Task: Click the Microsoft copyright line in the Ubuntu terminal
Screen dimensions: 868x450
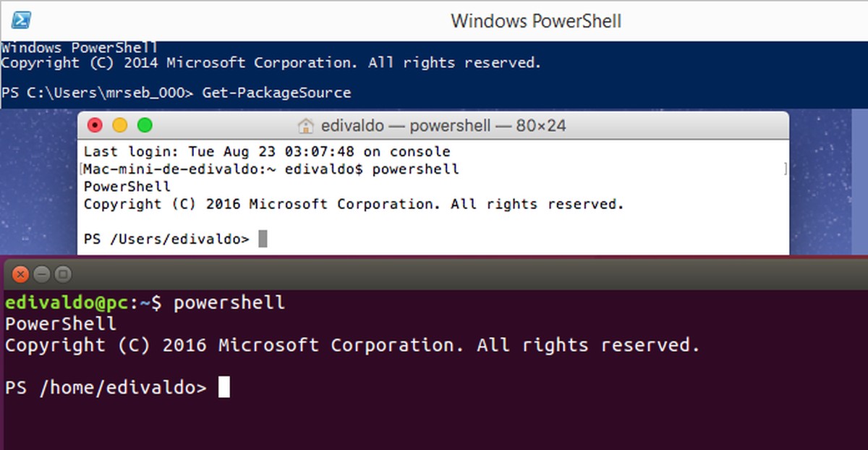Action: (x=351, y=345)
